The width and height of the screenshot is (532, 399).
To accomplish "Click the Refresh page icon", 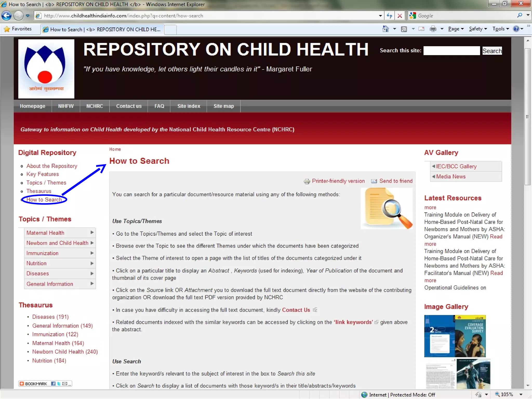I will point(389,16).
